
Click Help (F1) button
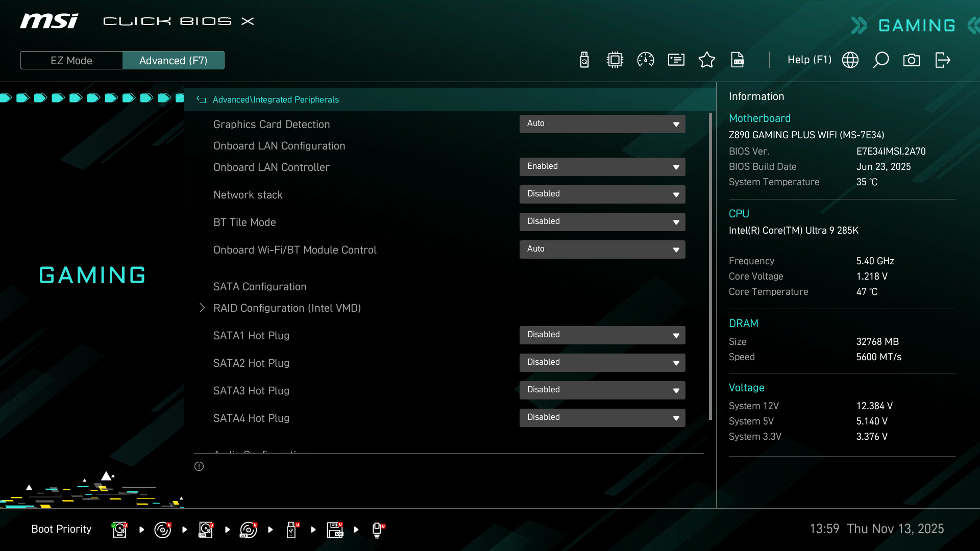click(809, 60)
